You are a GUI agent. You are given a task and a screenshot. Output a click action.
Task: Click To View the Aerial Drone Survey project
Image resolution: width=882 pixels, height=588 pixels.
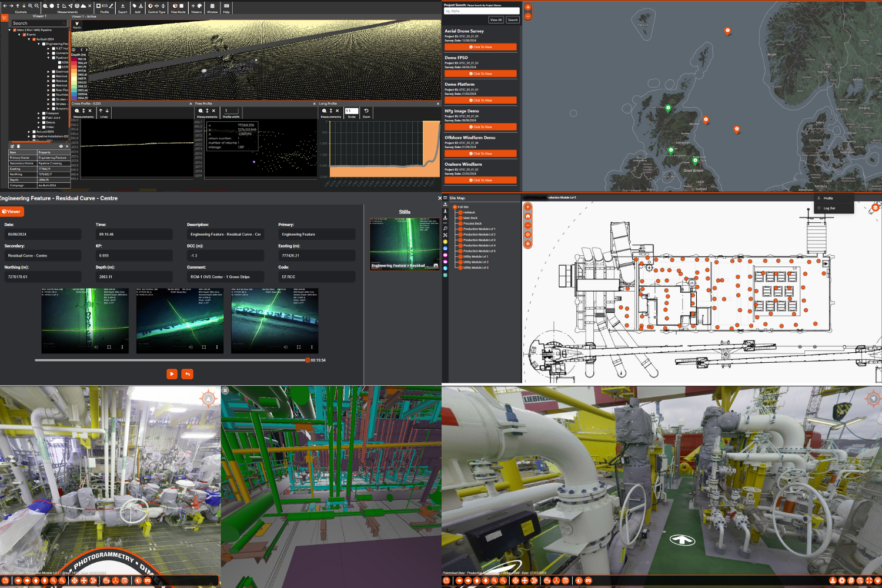coord(480,47)
